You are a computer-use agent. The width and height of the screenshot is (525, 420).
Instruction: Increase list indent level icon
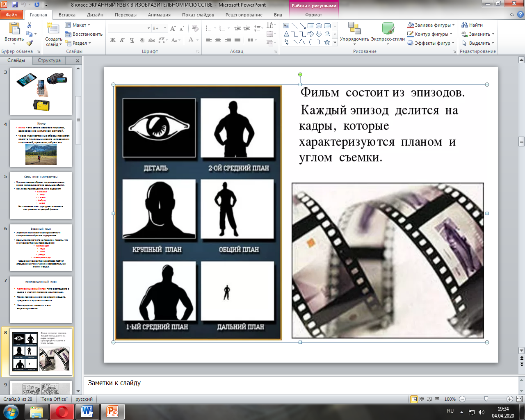[x=247, y=28]
